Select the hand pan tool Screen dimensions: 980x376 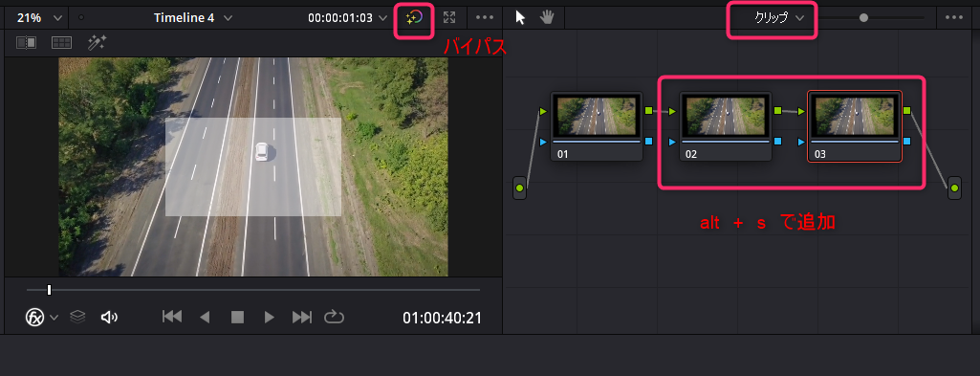548,17
